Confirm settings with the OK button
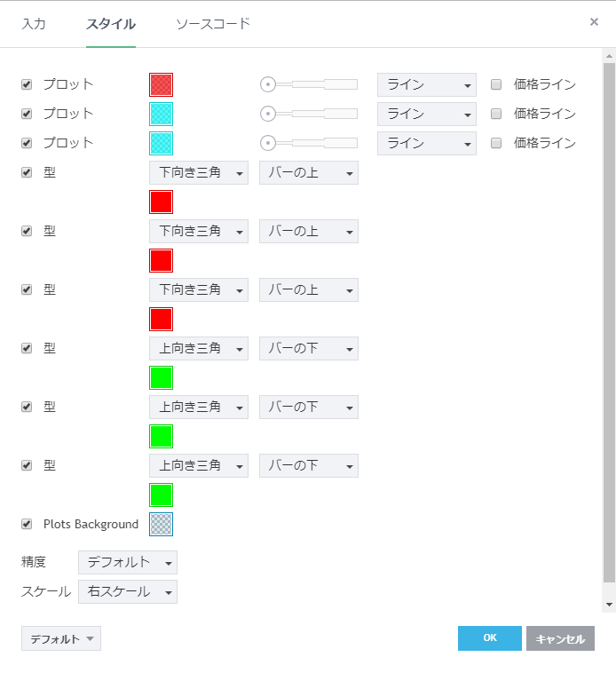This screenshot has width=616, height=673. click(489, 638)
